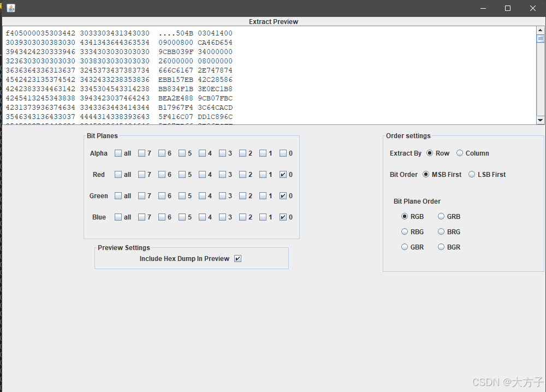This screenshot has height=392, width=546.
Task: Click 'DD1C896C' in the preview
Action: 215,117
